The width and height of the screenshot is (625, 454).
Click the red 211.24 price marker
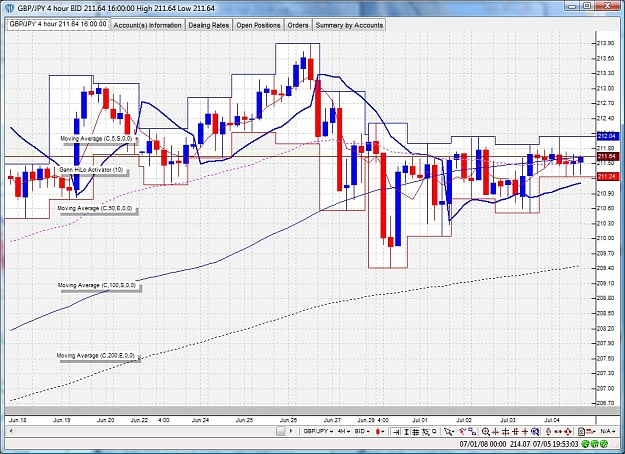(x=607, y=177)
